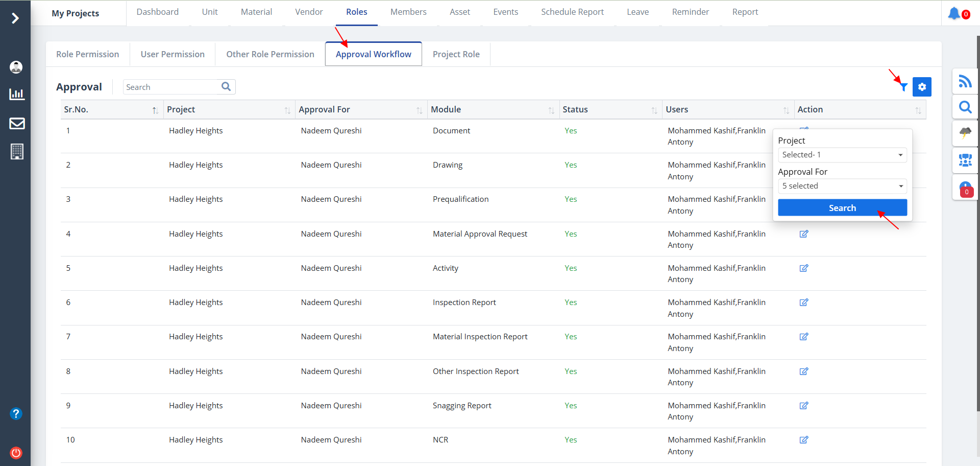Sort table by Status column

point(654,110)
